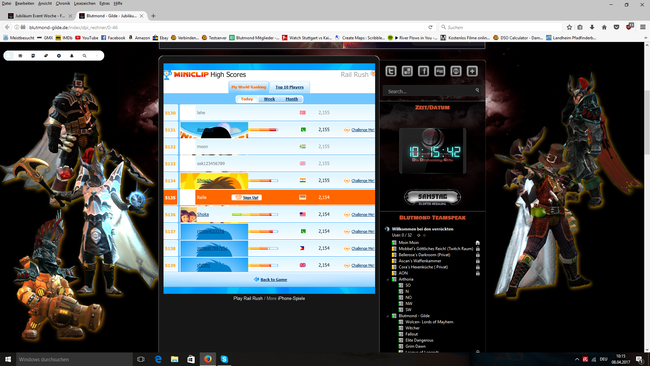Click page scrollbar down arrow
Screen dimensions: 650x366
pyautogui.click(x=646, y=350)
